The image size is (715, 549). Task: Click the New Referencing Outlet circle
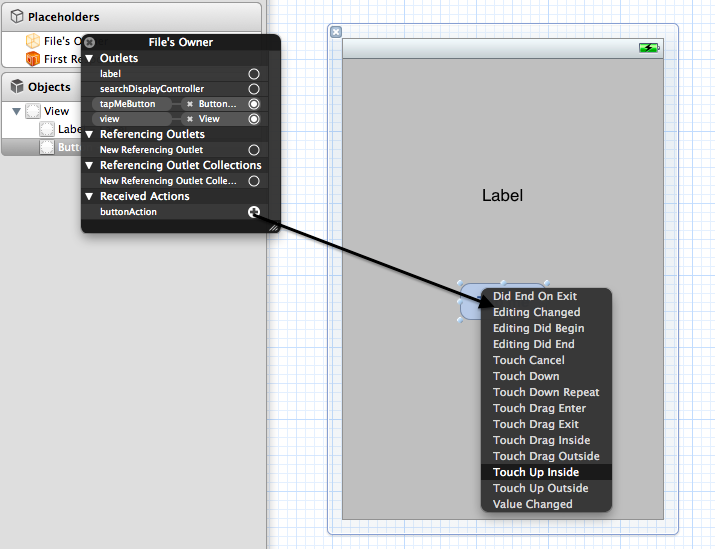click(254, 150)
